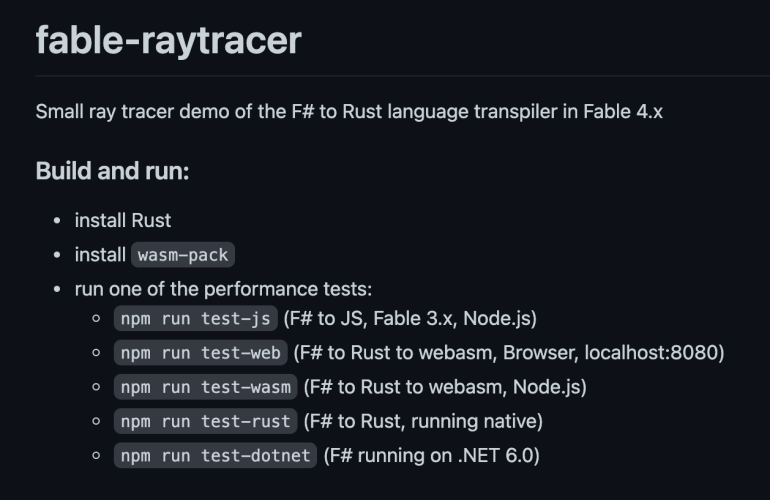Viewport: 770px width, 500px height.
Task: Click "run one of the performance tests" text
Action: coord(223,289)
